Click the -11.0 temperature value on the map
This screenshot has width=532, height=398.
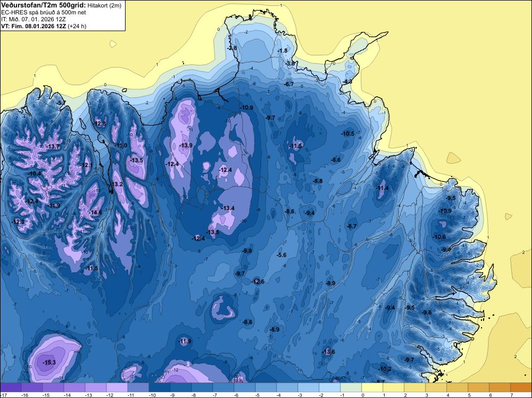coord(121,146)
